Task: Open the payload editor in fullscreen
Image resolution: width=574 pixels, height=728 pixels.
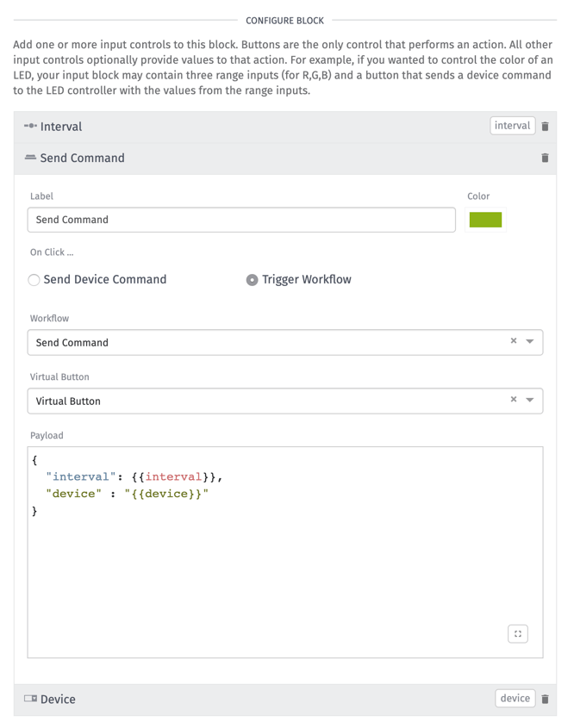Action: click(x=517, y=634)
